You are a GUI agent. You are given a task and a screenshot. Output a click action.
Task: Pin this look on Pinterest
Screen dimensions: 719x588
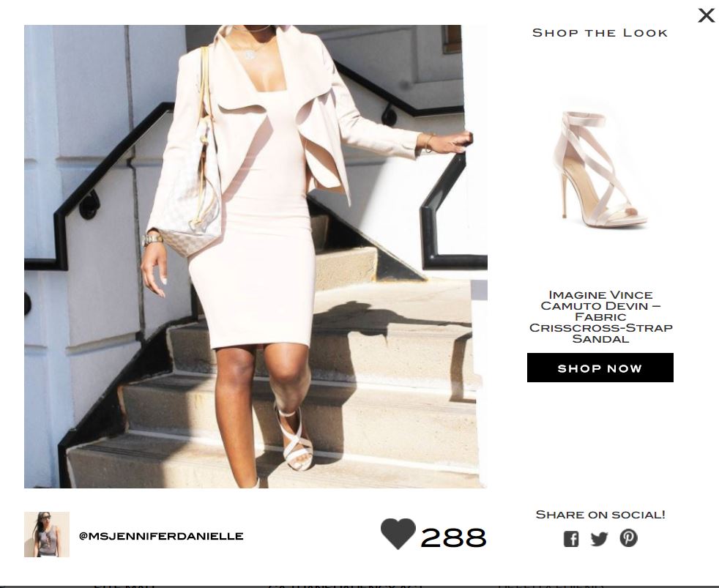coord(628,537)
